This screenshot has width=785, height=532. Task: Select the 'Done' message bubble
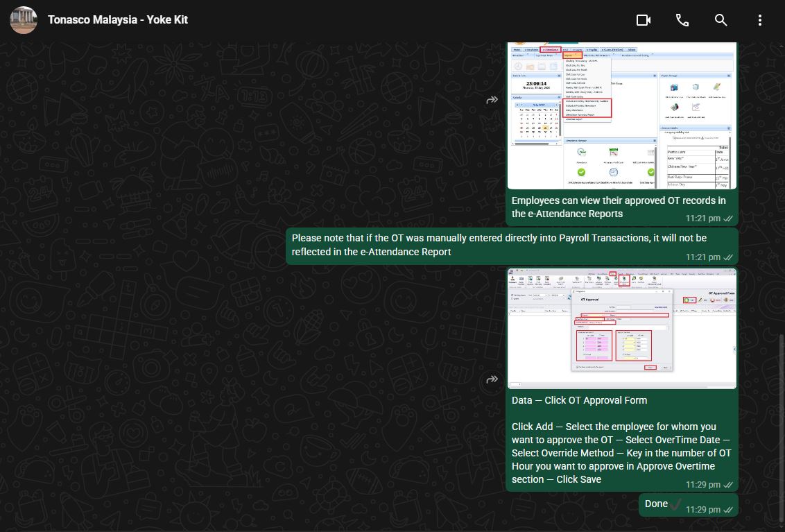689,506
